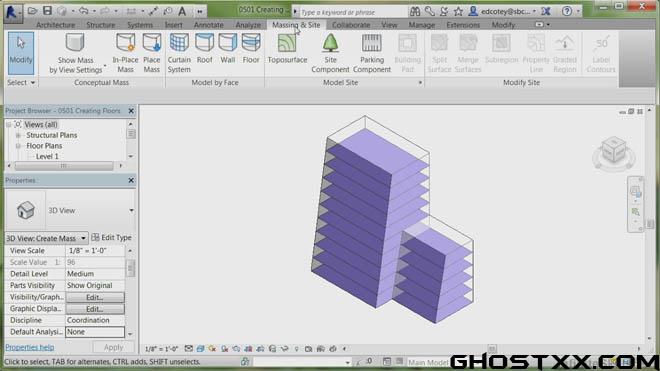Click the Parking Component tool
660x371 pixels.
point(372,53)
